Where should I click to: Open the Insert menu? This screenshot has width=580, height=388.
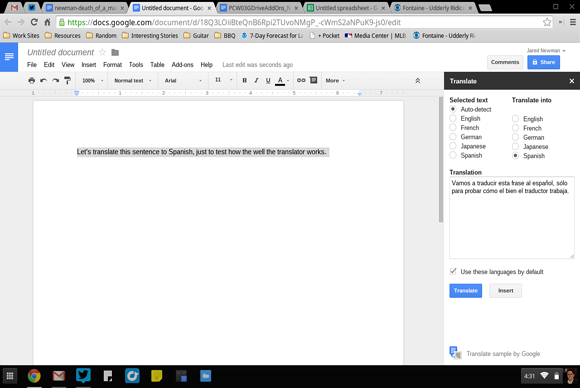[x=89, y=65]
